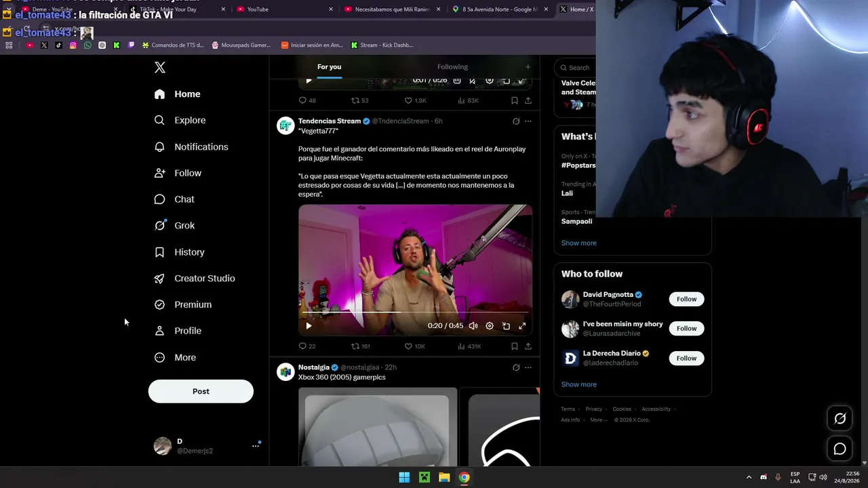The height and width of the screenshot is (488, 868).
Task: Open Creator Studio
Action: pyautogui.click(x=195, y=279)
